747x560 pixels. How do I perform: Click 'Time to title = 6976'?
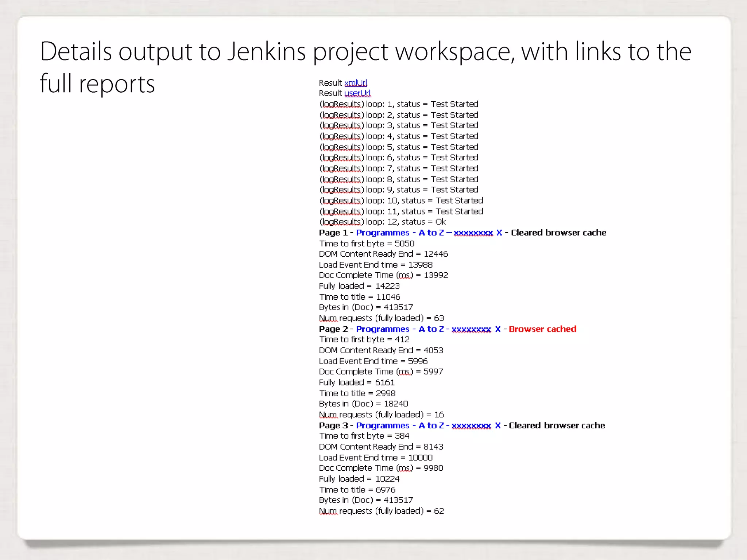coord(357,490)
